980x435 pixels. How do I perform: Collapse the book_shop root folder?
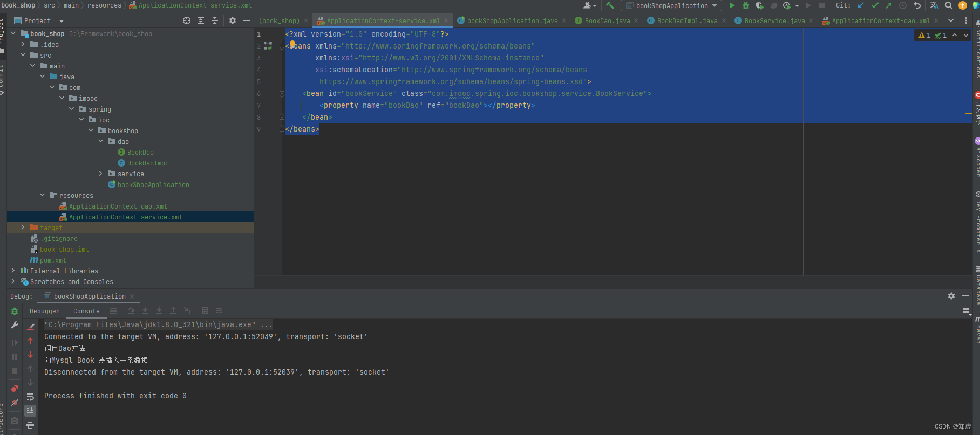point(13,33)
